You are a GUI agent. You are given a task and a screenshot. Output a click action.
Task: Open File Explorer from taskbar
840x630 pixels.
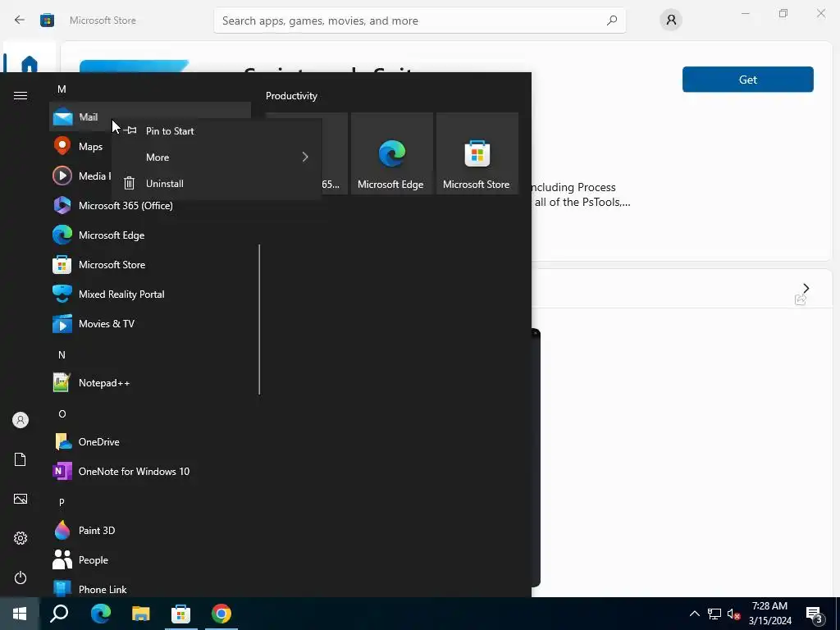(141, 614)
